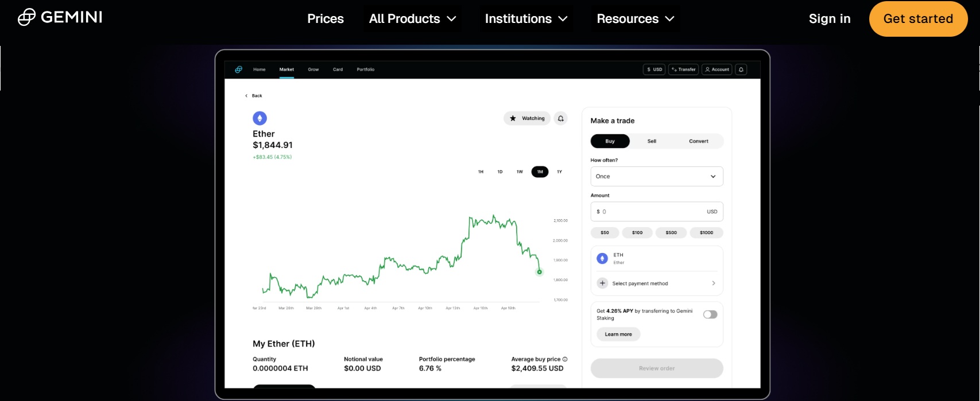Open the Home tab in the app

[259, 69]
